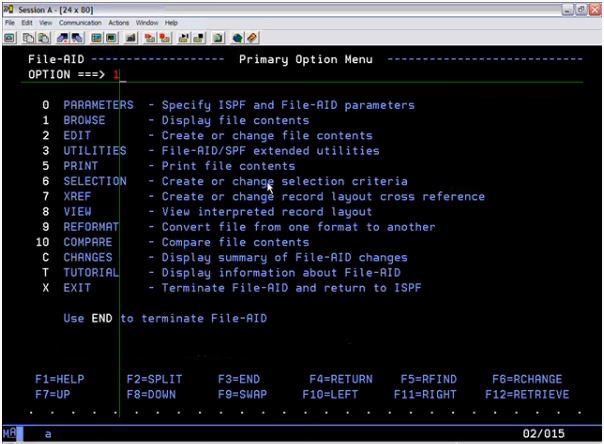Click the F2=SPLIT function key label

pyautogui.click(x=154, y=379)
